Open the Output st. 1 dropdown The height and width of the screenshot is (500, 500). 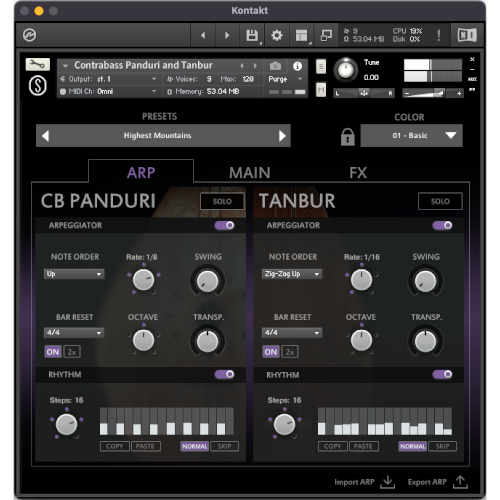[108, 79]
